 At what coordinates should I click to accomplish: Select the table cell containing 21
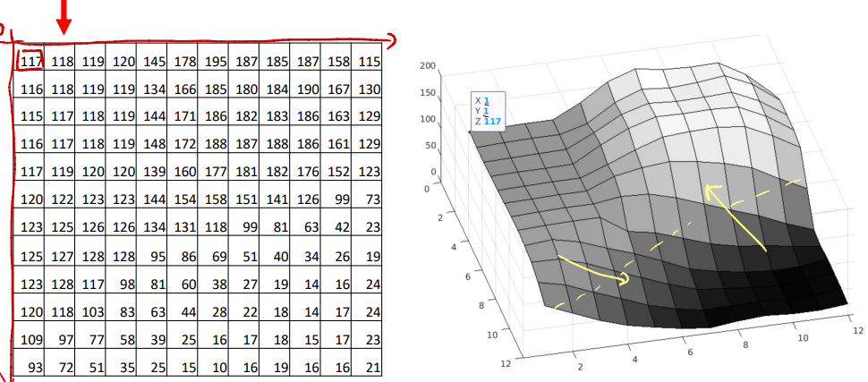pos(367,361)
